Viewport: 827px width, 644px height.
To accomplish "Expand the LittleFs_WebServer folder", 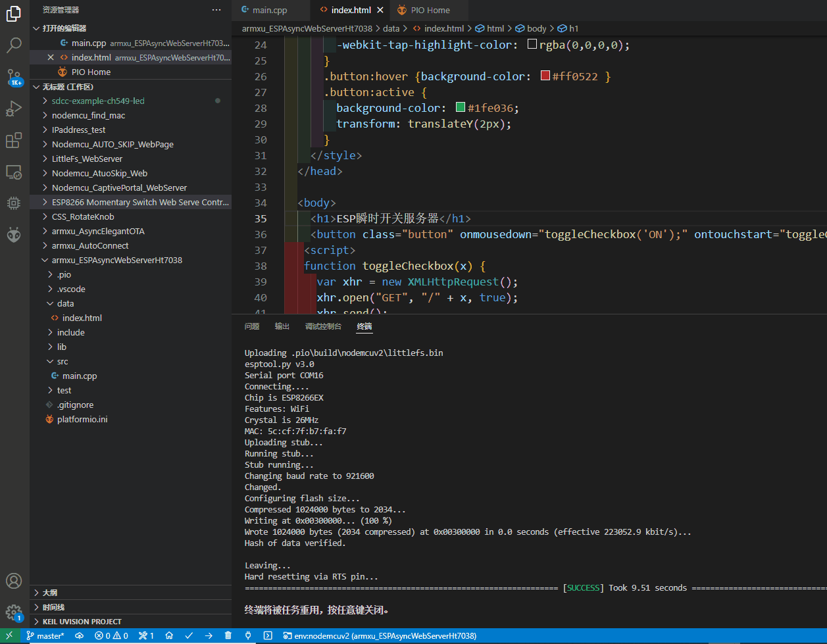I will coord(130,159).
